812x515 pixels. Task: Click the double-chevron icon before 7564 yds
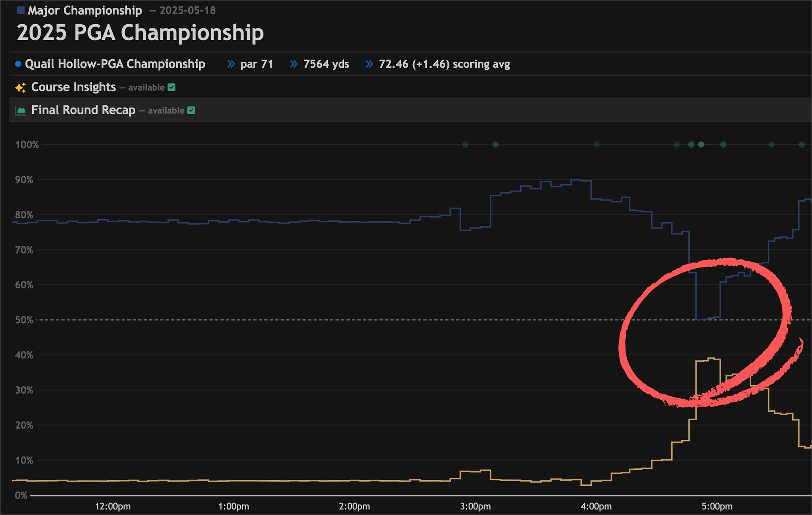(294, 64)
